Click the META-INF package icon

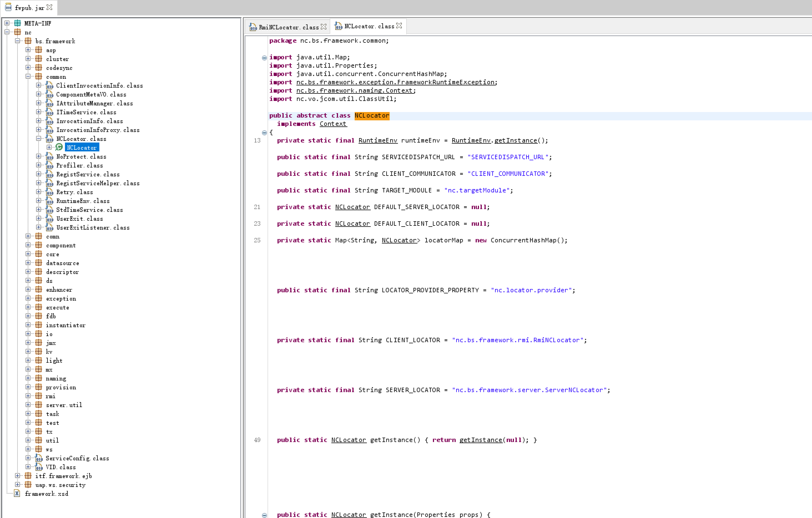pyautogui.click(x=17, y=23)
